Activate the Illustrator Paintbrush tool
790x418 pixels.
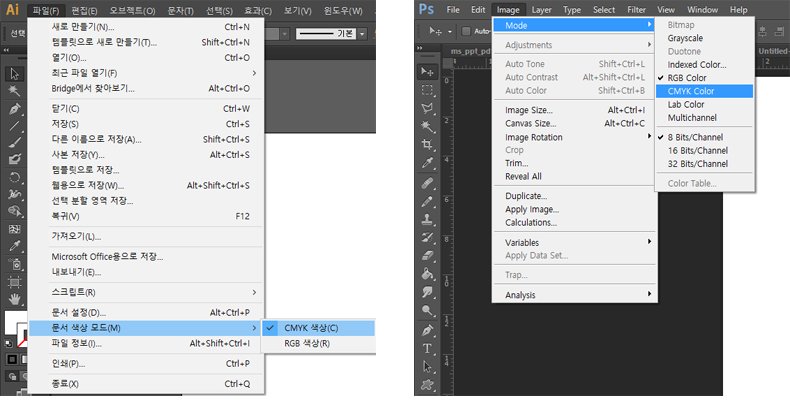tap(14, 143)
